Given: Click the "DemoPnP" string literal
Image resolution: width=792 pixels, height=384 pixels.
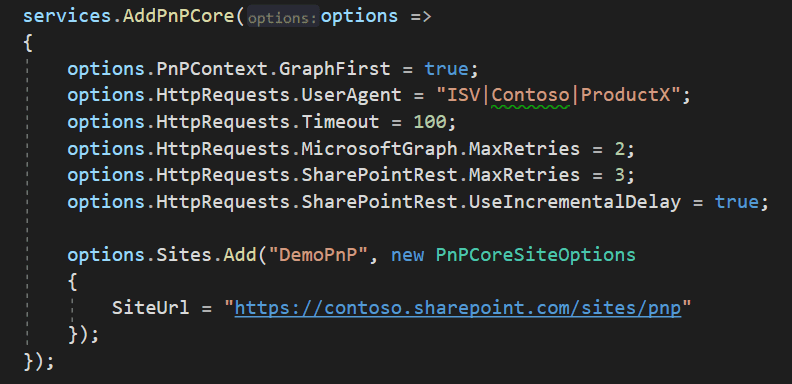Looking at the screenshot, I should click(x=319, y=255).
